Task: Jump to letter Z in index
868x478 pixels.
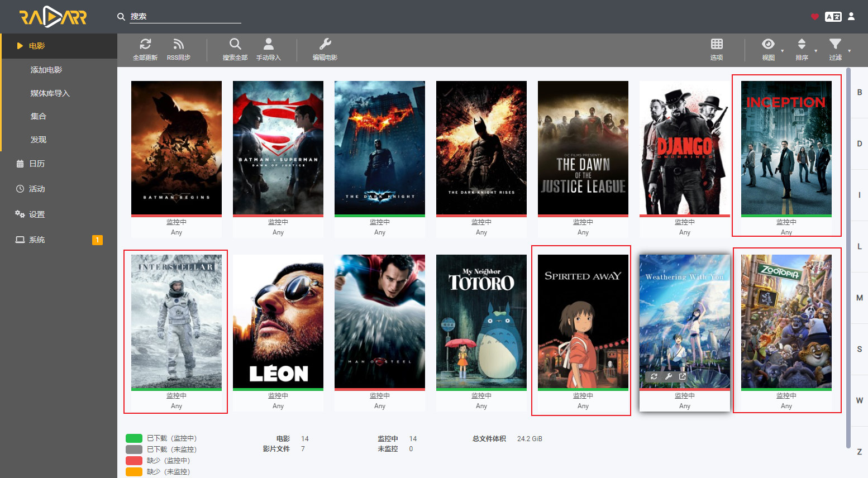Action: click(860, 452)
